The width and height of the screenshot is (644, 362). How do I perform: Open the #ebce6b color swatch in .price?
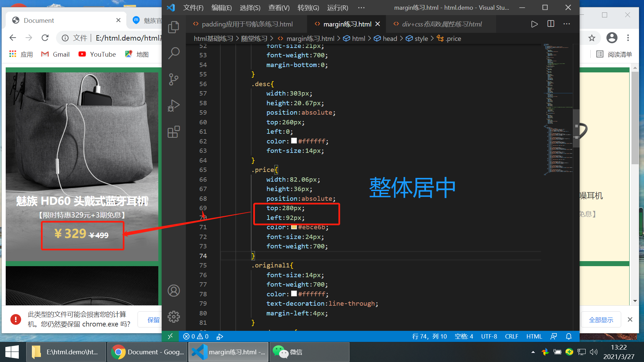[x=294, y=227]
